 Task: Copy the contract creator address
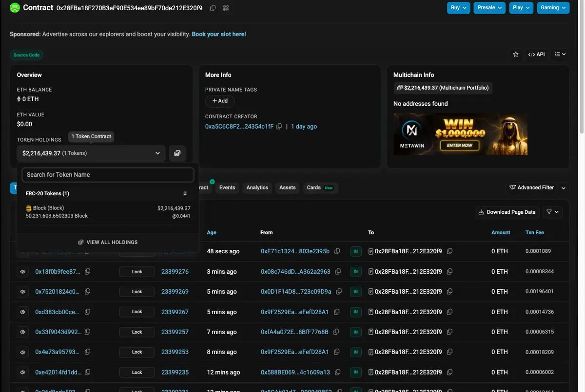coord(279,127)
